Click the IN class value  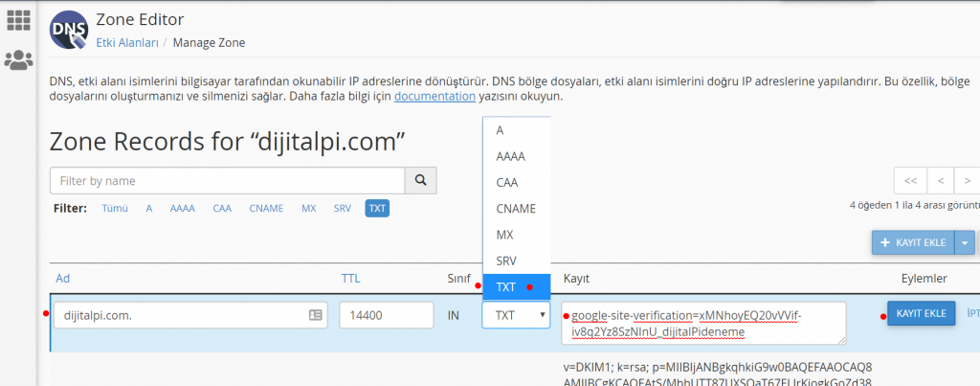(x=453, y=315)
